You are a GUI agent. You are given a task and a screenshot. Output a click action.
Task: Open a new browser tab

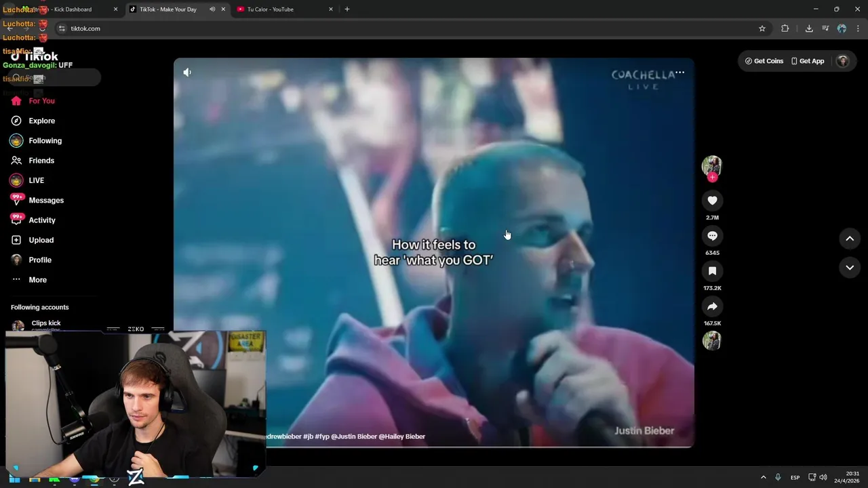[347, 9]
